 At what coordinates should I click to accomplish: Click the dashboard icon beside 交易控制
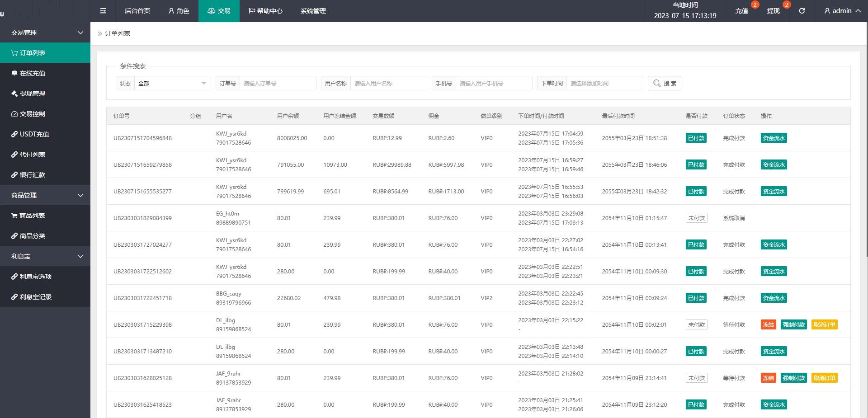(x=14, y=114)
